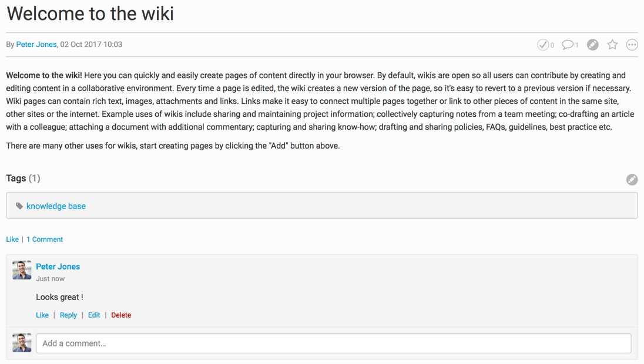Focus the Add a comment field
Viewport: 644px width, 364px height.
pyautogui.click(x=333, y=343)
